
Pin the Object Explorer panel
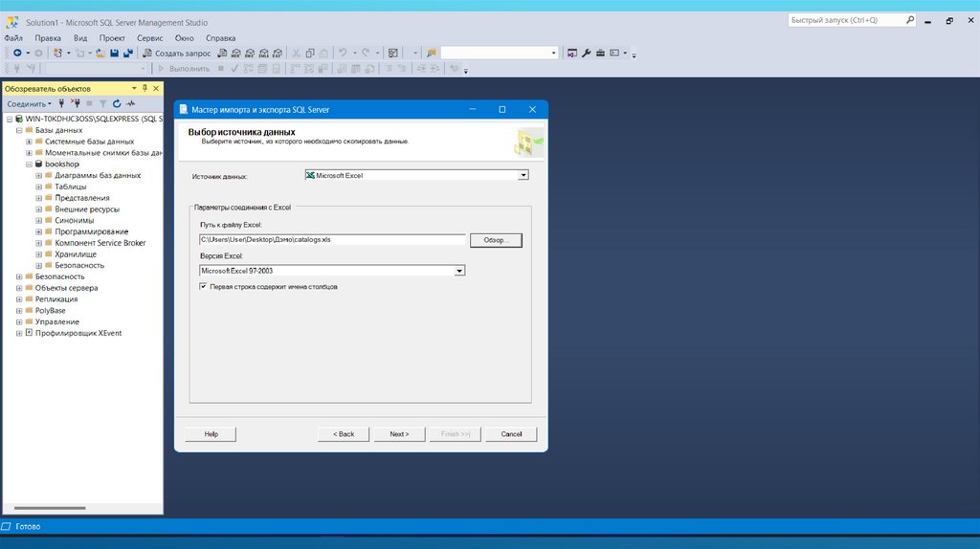click(145, 88)
